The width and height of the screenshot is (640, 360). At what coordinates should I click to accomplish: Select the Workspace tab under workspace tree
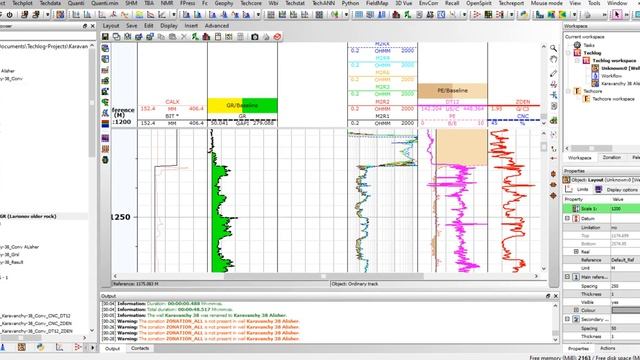tap(580, 158)
